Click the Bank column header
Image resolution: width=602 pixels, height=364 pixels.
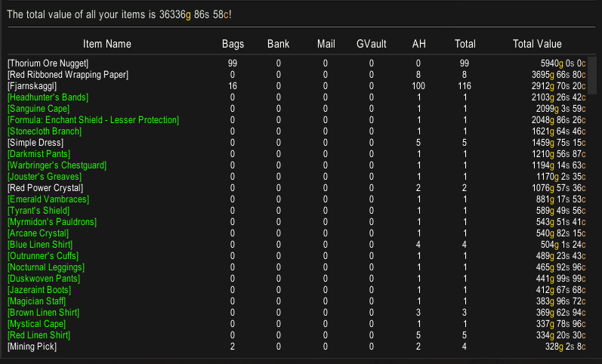point(278,44)
